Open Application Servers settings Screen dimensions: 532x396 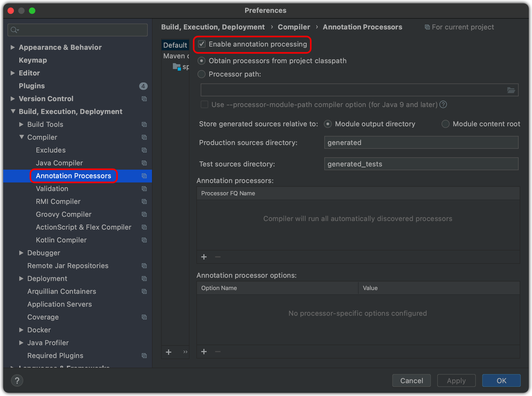[x=59, y=304]
